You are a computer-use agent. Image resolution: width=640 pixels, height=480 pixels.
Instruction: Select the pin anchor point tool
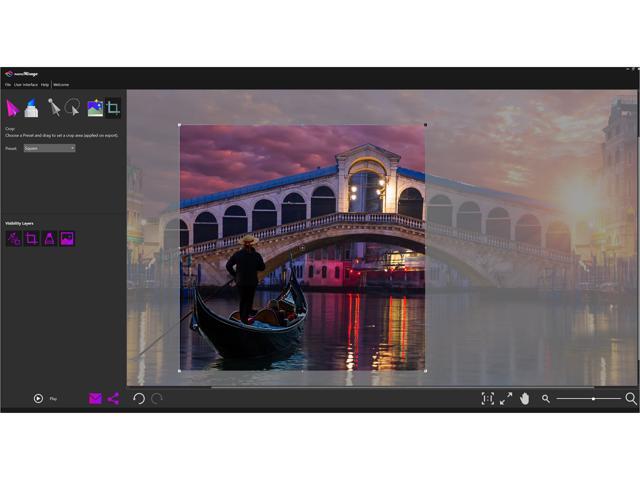click(53, 108)
